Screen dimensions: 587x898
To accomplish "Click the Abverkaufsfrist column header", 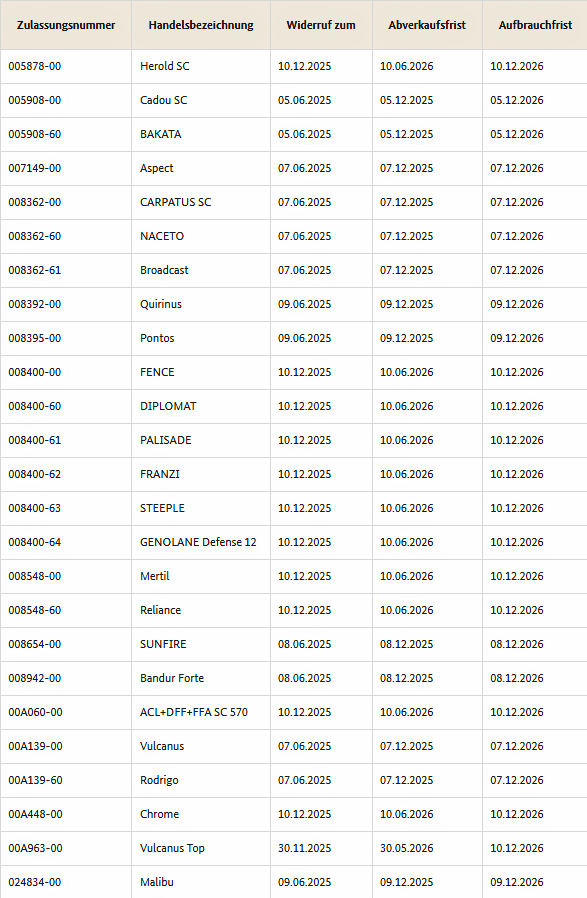I will point(427,25).
